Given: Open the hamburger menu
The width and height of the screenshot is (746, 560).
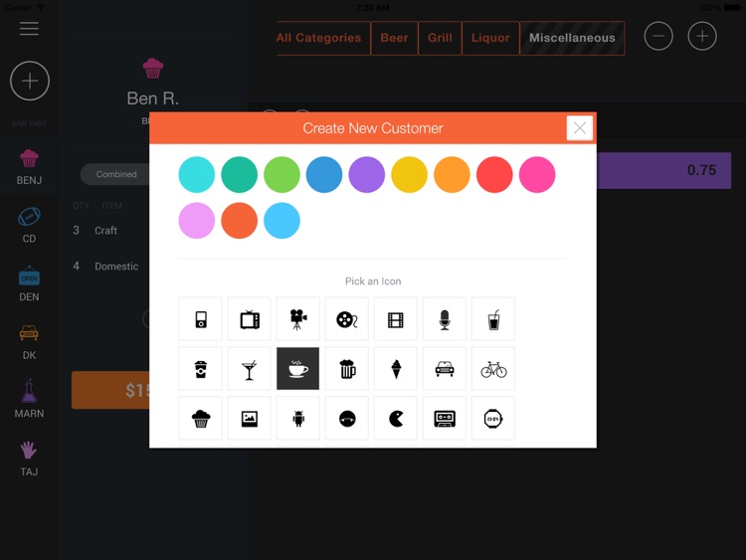Looking at the screenshot, I should pyautogui.click(x=29, y=29).
